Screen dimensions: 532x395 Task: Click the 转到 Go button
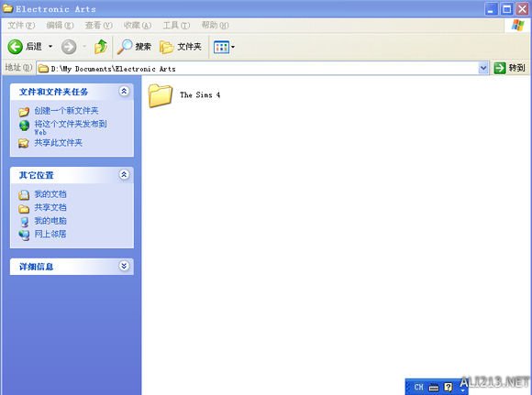click(x=510, y=68)
